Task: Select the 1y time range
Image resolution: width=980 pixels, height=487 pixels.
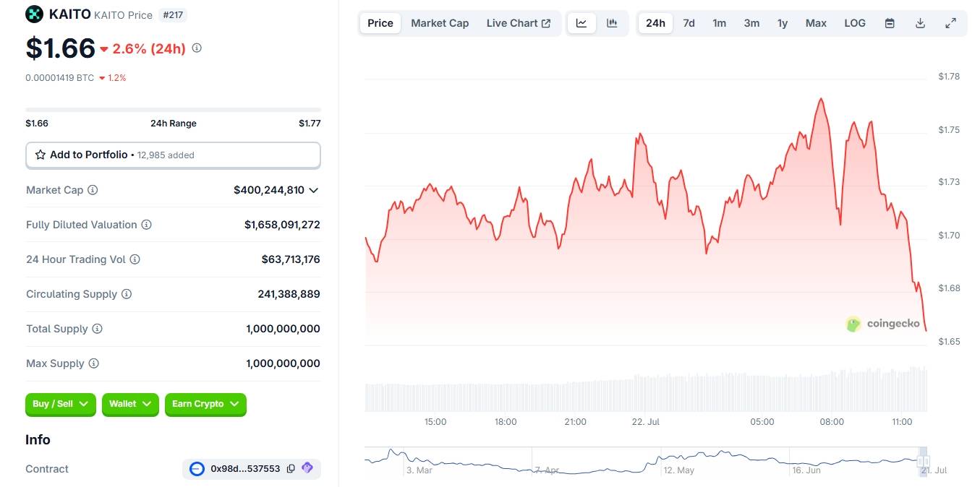Action: pos(783,23)
